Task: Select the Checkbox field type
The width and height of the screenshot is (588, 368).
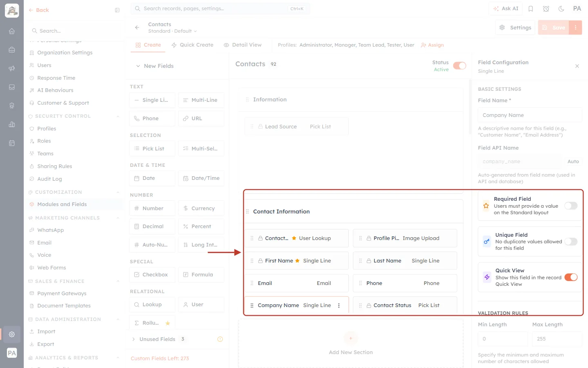Action: click(x=152, y=275)
